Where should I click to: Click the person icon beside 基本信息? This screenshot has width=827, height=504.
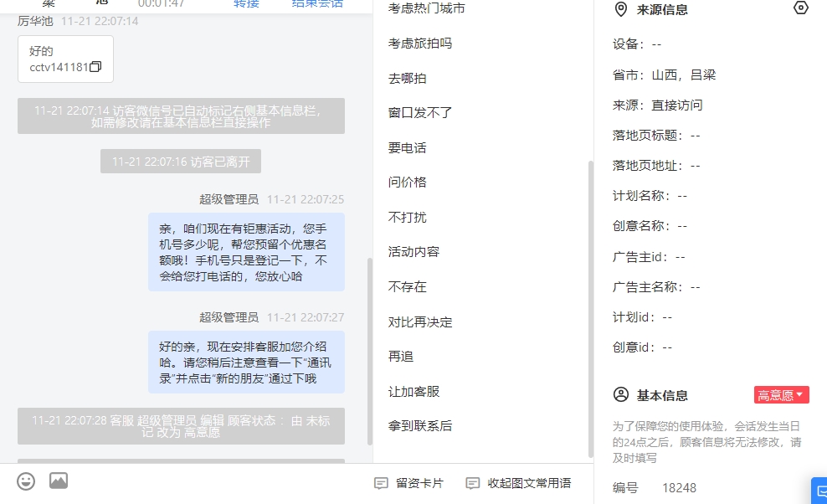[x=621, y=395]
